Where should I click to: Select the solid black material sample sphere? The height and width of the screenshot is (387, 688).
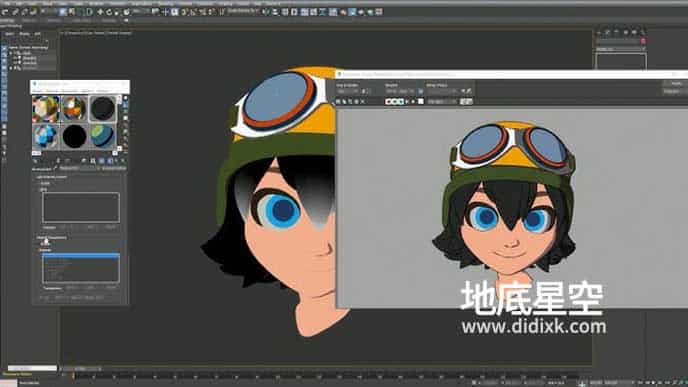[x=74, y=136]
